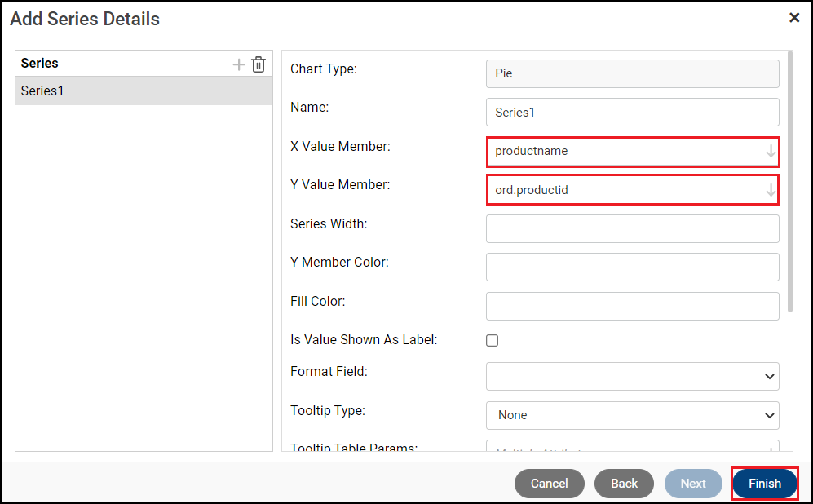Click the series Name input field
The image size is (813, 504).
tap(632, 113)
